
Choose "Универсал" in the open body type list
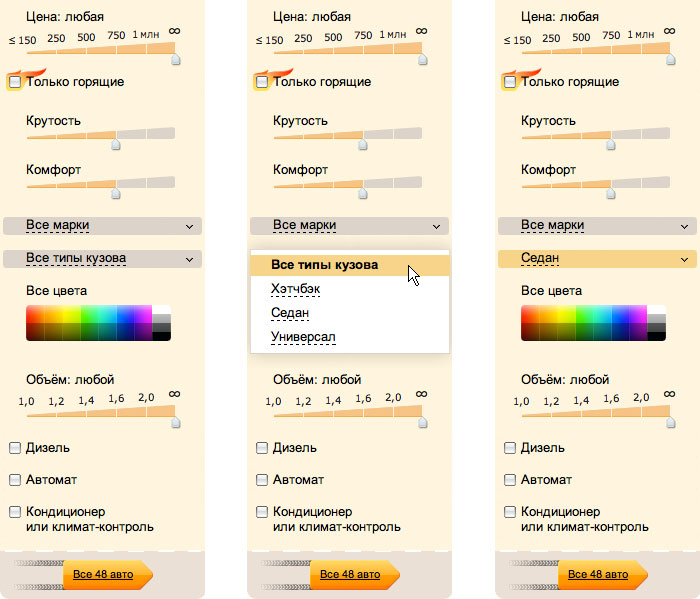point(303,336)
